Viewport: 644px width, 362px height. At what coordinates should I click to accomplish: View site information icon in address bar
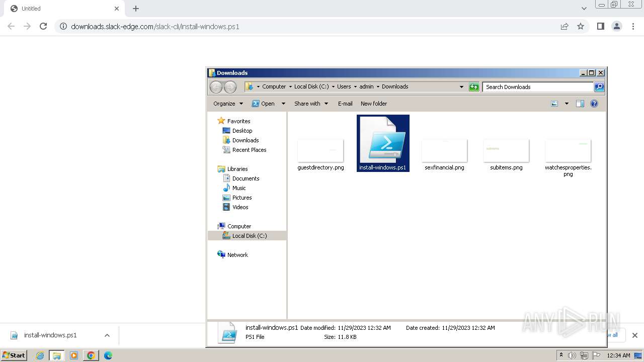[x=63, y=26]
